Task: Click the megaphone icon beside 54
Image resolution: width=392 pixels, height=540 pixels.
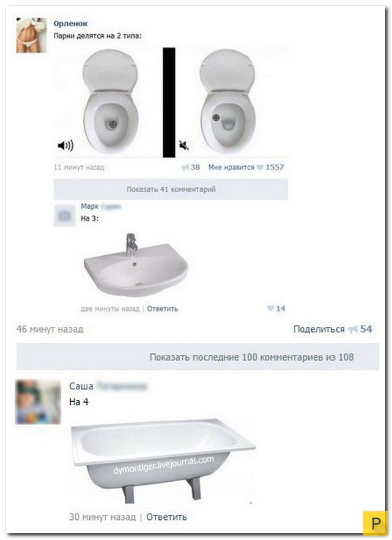Action: pos(352,329)
